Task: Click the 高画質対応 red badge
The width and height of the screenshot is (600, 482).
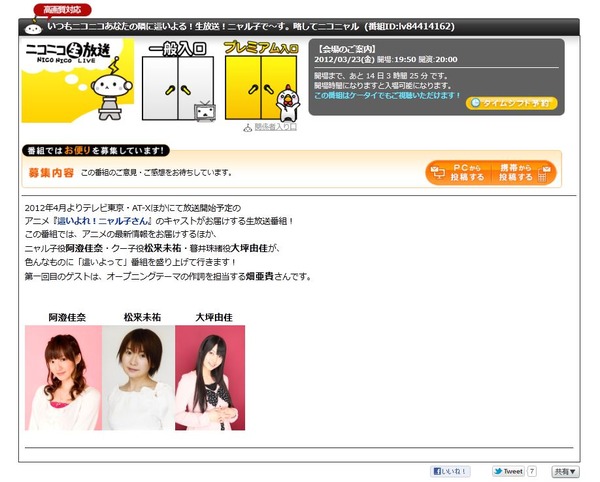Action: pos(62,10)
